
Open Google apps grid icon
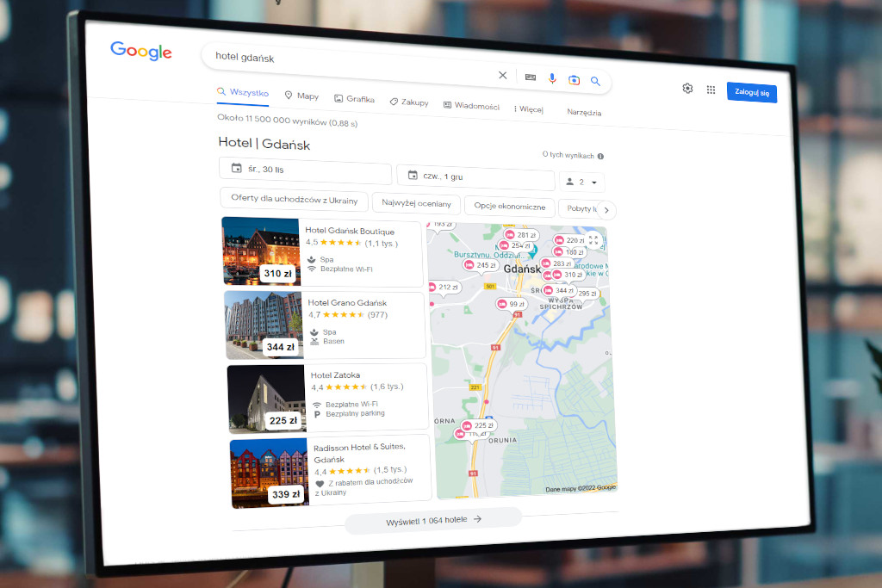(711, 90)
